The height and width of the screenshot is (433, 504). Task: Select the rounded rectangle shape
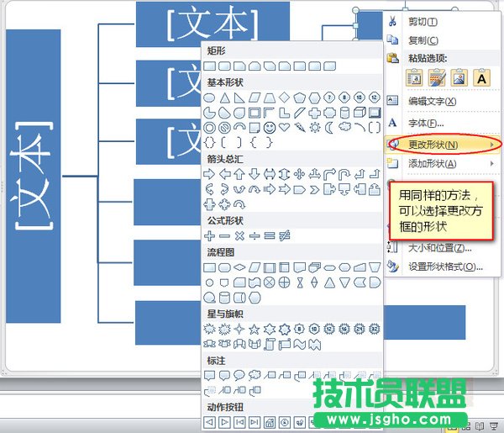[x=224, y=66]
